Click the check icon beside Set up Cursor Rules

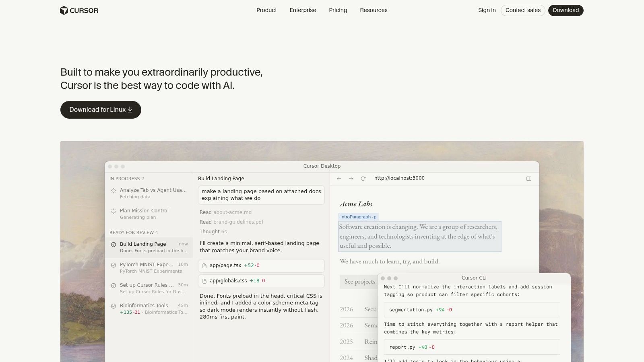tap(114, 286)
